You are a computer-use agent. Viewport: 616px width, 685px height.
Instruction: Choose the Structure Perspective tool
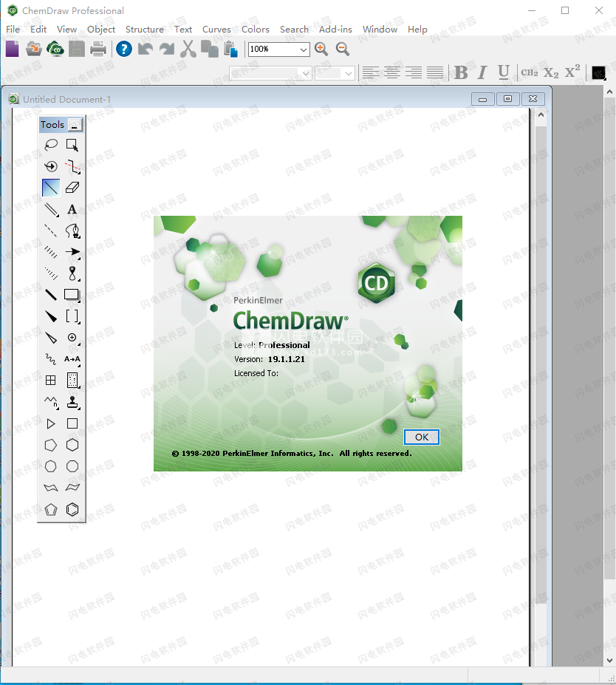(x=51, y=166)
